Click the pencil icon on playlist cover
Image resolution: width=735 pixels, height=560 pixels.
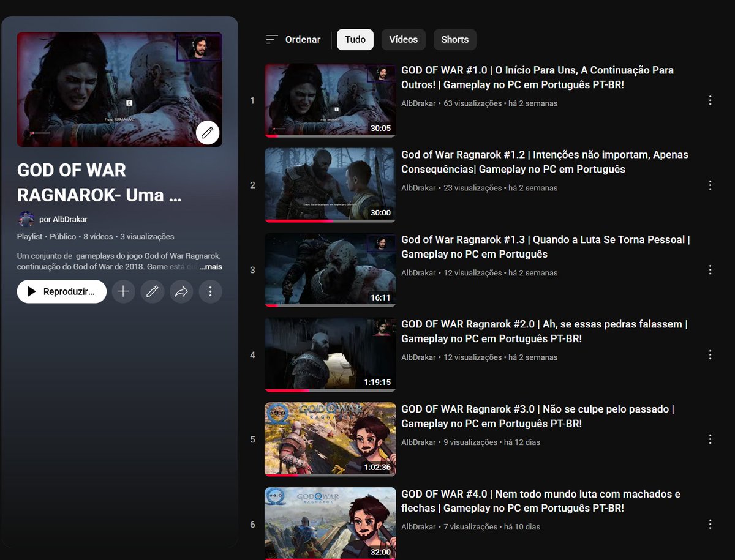tap(208, 132)
